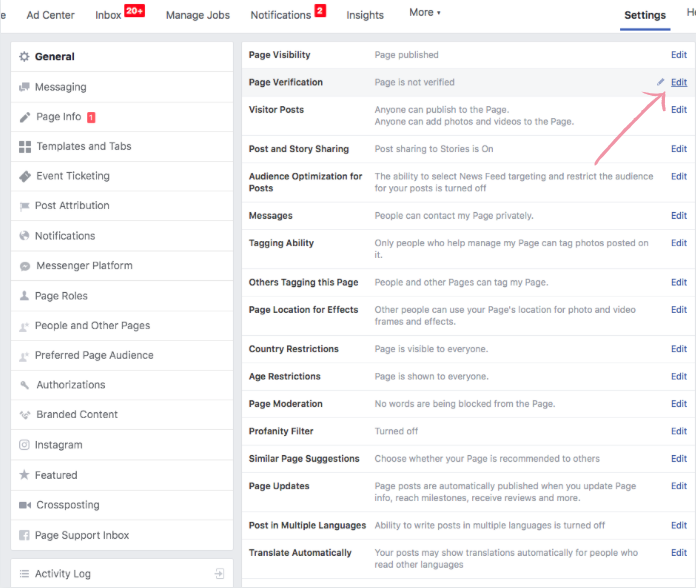Edit Visitor Posts setting
The width and height of the screenshot is (696, 588).
[679, 110]
